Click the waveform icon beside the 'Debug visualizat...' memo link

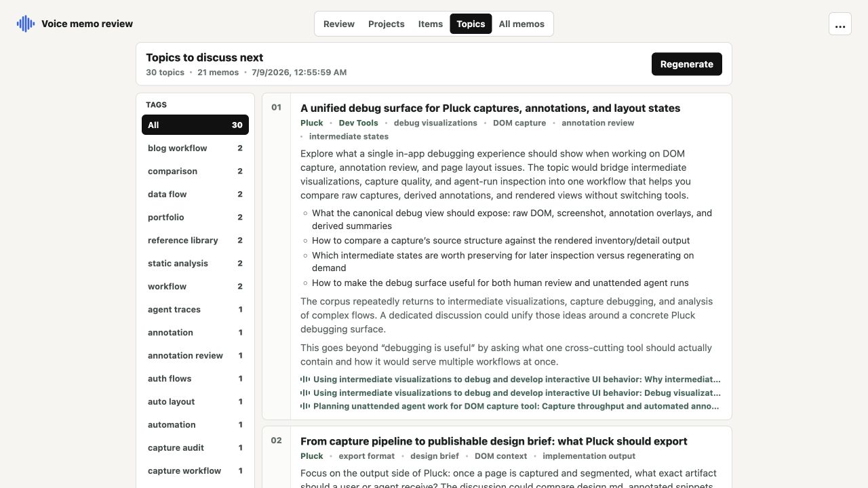(x=305, y=393)
